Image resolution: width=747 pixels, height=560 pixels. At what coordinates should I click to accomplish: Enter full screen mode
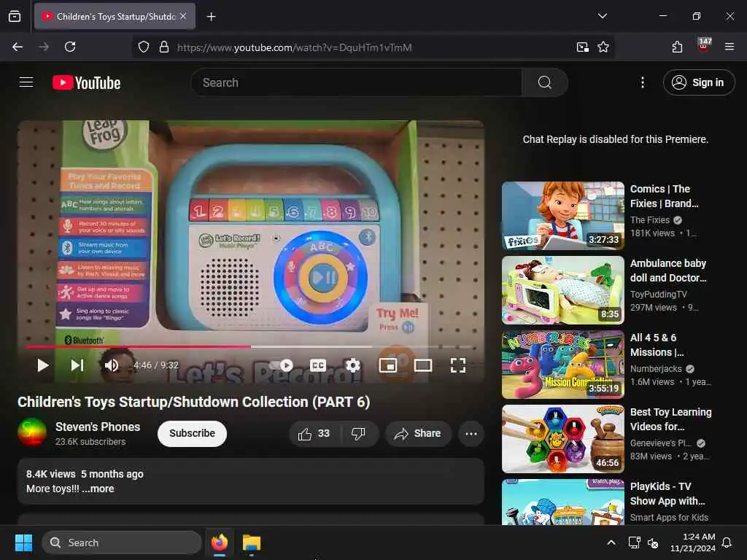[458, 365]
